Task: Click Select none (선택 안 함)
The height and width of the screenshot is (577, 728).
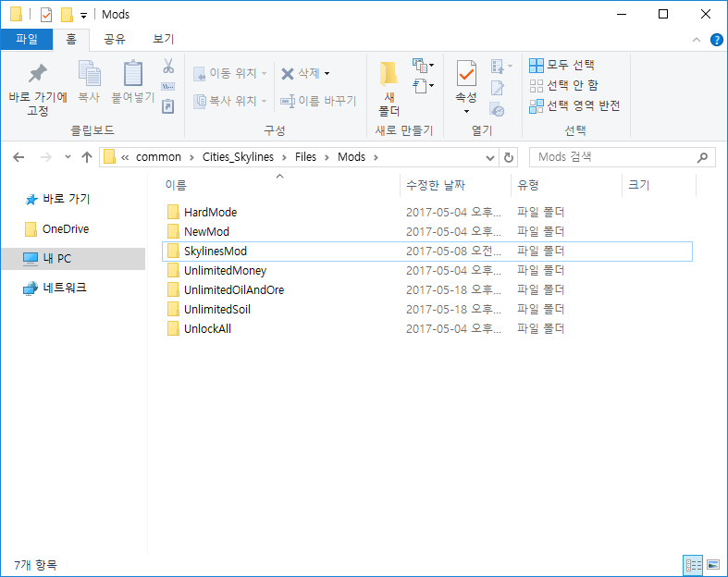Action: tap(563, 85)
